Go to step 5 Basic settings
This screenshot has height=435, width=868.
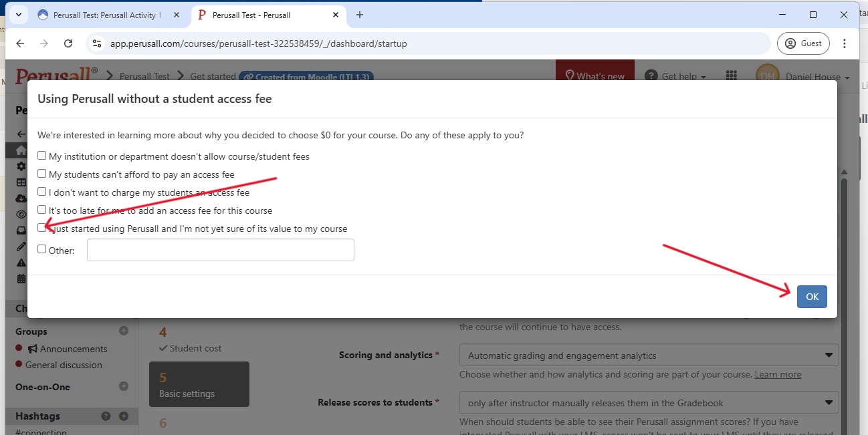click(x=199, y=384)
